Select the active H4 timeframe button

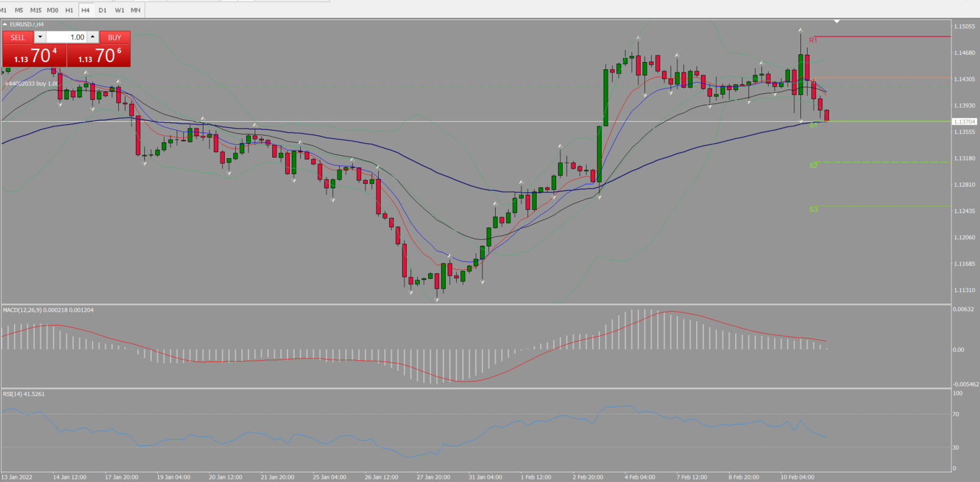tap(86, 10)
